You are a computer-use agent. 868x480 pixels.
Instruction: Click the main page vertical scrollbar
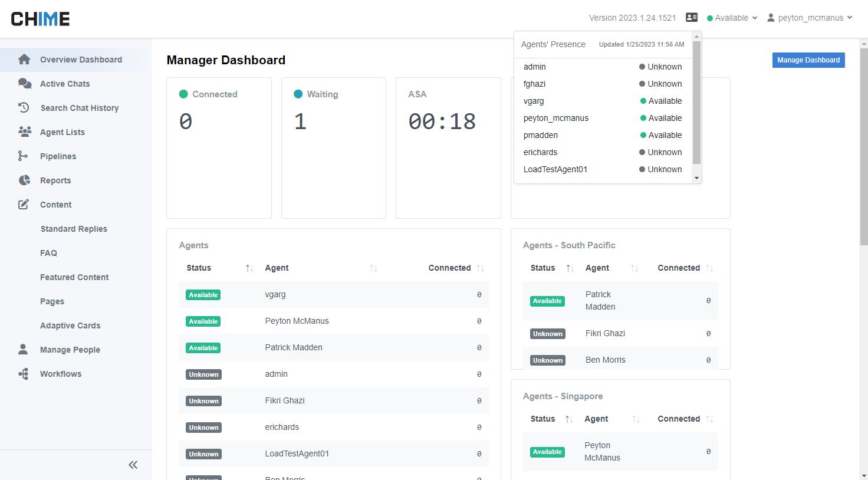point(864,146)
